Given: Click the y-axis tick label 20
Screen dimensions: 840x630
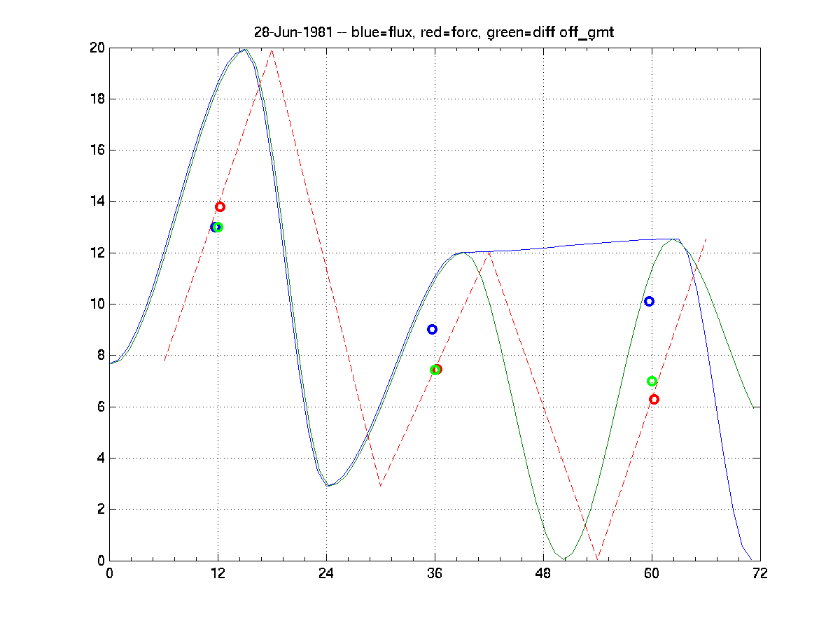Looking at the screenshot, I should (x=96, y=48).
